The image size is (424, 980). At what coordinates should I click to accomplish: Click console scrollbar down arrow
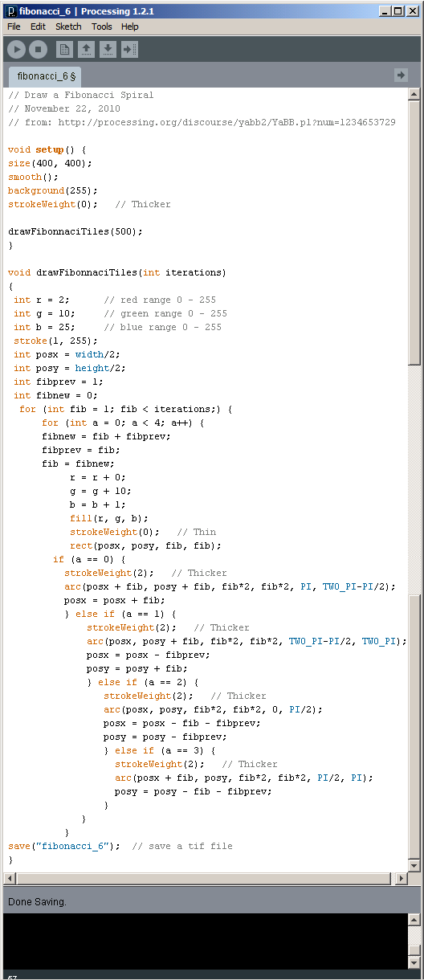(414, 962)
